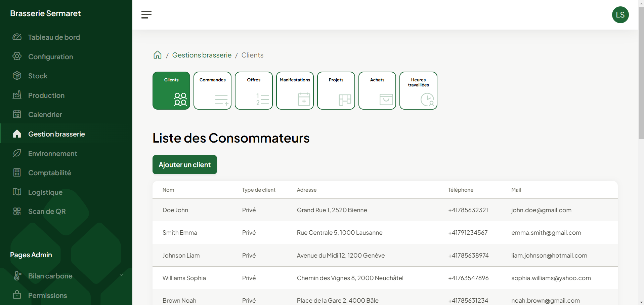Open the Configuration section
Viewport: 644px width, 305px height.
[50, 56]
